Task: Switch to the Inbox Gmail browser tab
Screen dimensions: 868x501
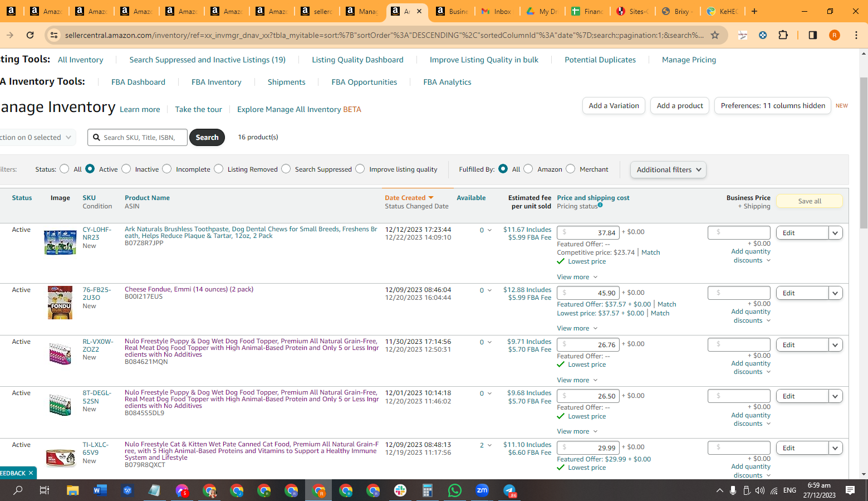Action: (497, 11)
